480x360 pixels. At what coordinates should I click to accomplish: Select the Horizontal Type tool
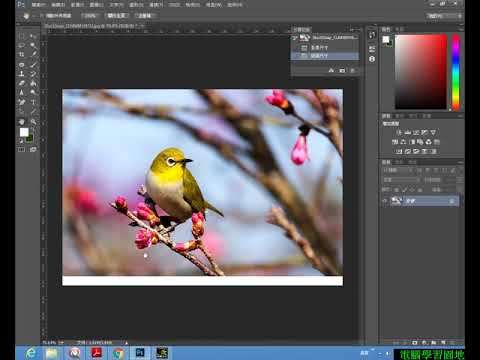pos(33,102)
